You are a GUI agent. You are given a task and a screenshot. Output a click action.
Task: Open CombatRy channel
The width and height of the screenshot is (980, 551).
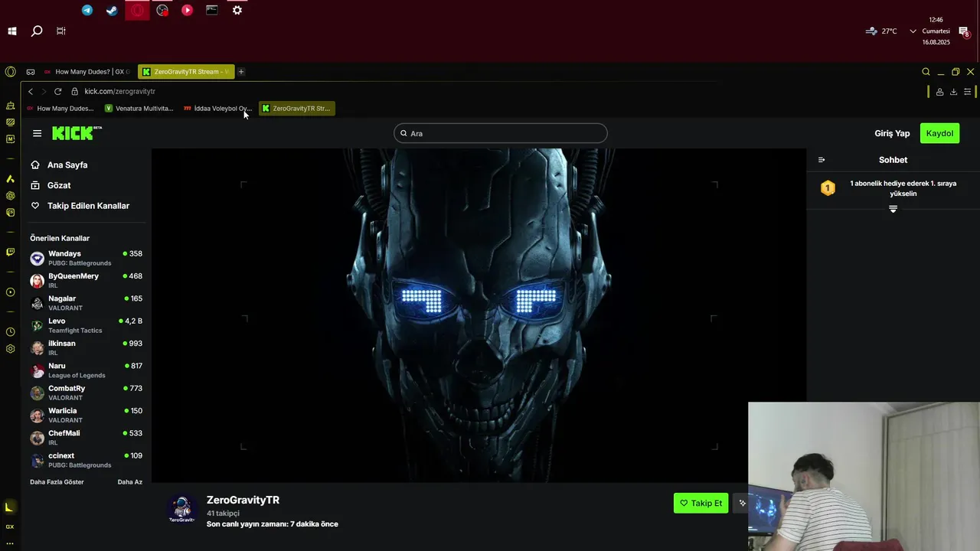coord(86,393)
